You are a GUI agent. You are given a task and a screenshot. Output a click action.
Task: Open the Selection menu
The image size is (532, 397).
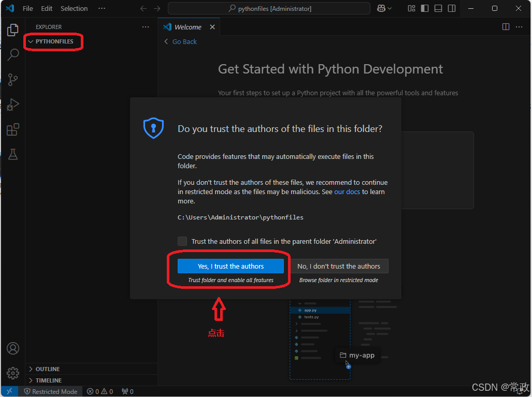[74, 8]
